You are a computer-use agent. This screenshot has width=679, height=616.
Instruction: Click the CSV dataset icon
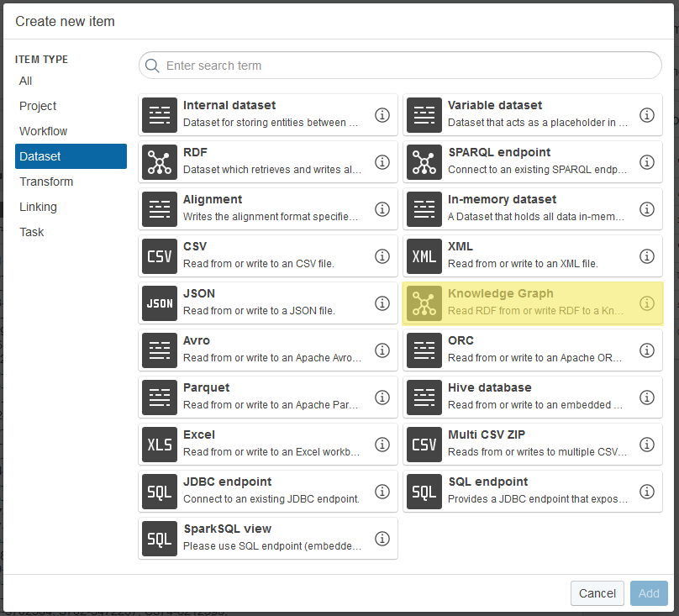(x=159, y=256)
